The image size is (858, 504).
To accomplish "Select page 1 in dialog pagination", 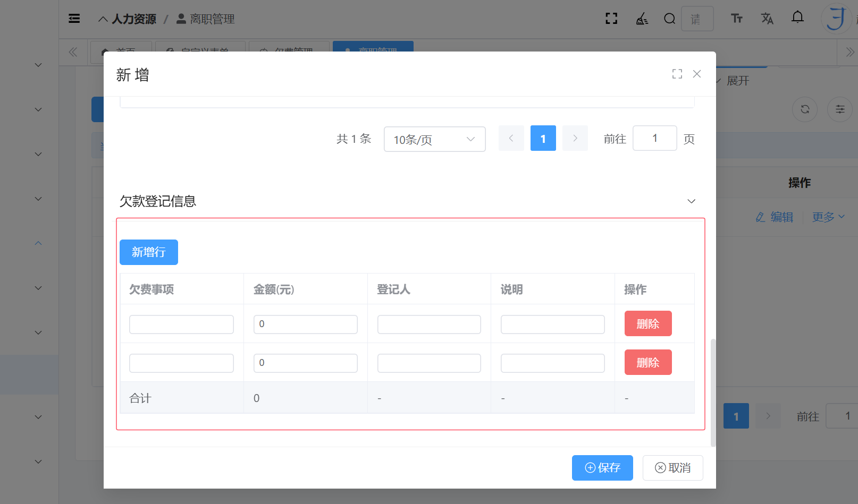I will click(x=543, y=139).
